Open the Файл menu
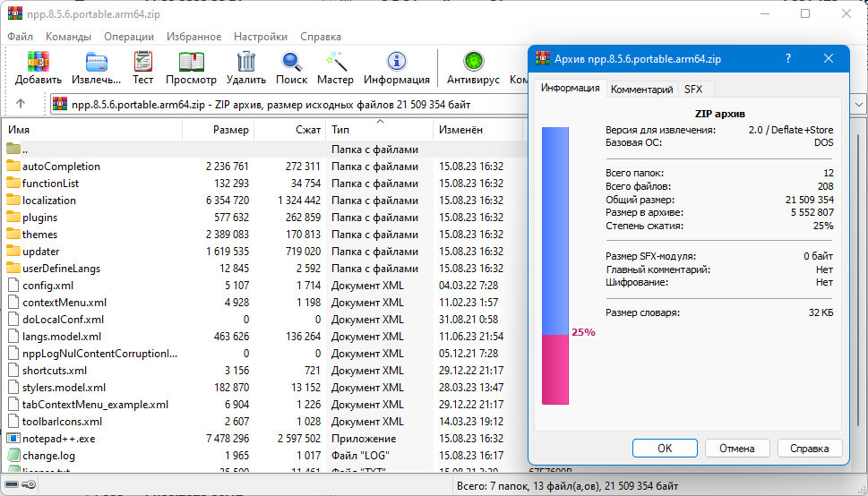The height and width of the screenshot is (496, 868). click(20, 37)
